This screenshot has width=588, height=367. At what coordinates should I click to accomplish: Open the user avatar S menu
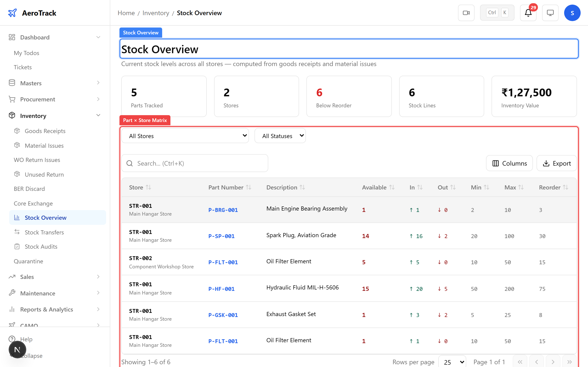[x=572, y=13]
